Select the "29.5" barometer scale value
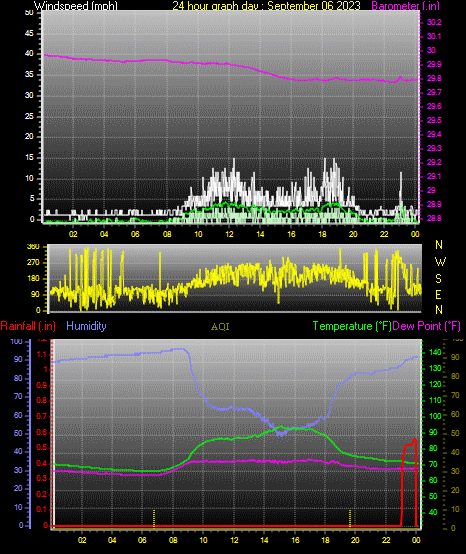Screen dimensions: 466x554 tap(434, 120)
